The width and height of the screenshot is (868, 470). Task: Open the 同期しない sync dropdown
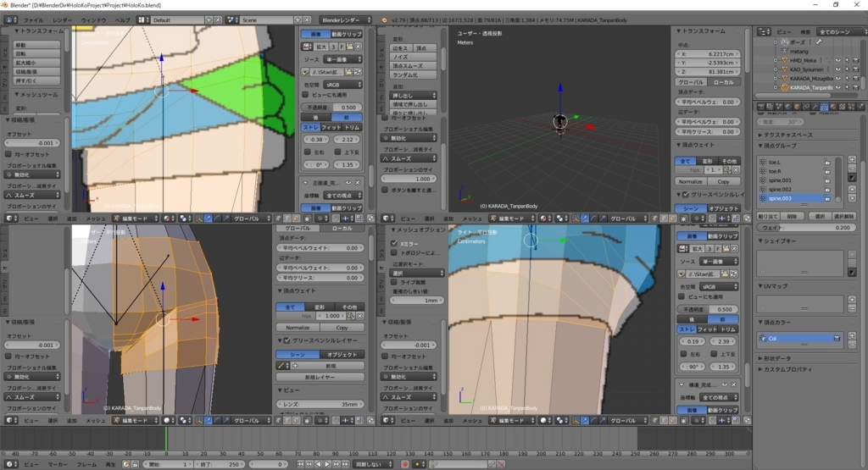pos(373,464)
